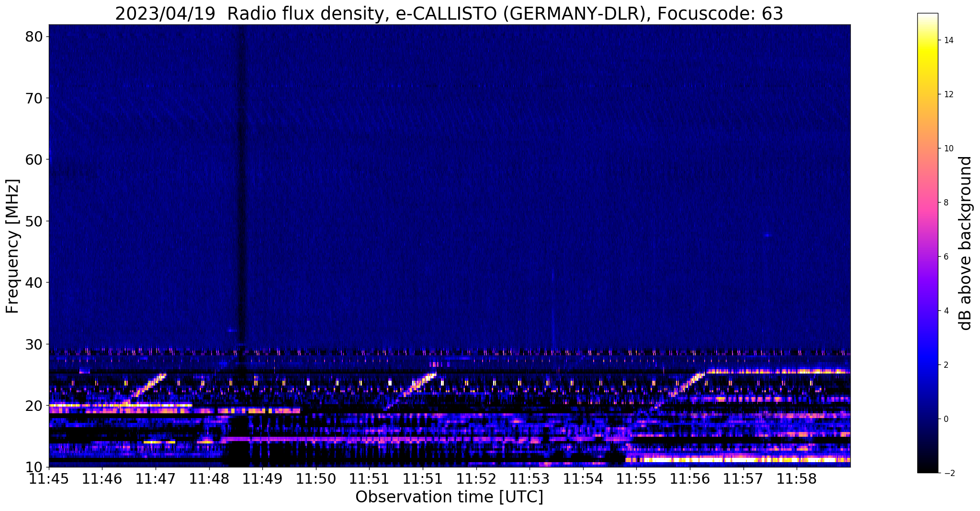980x511 pixels.
Task: Click the 11:45 time tick label
Action: tap(49, 479)
